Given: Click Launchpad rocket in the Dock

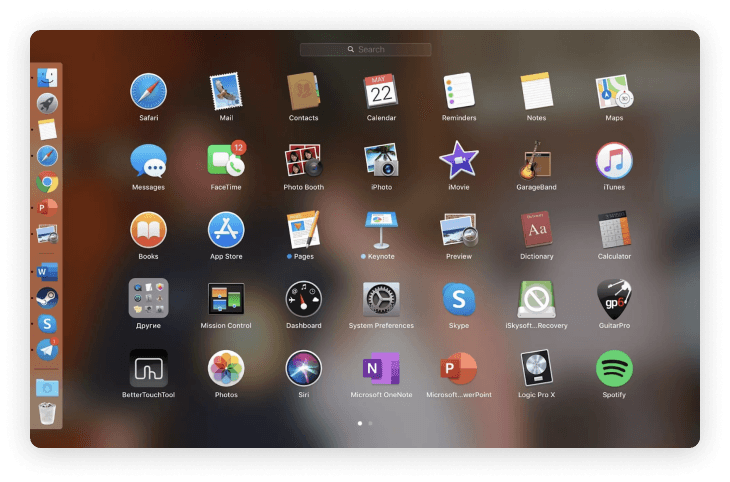Looking at the screenshot, I should coord(47,103).
